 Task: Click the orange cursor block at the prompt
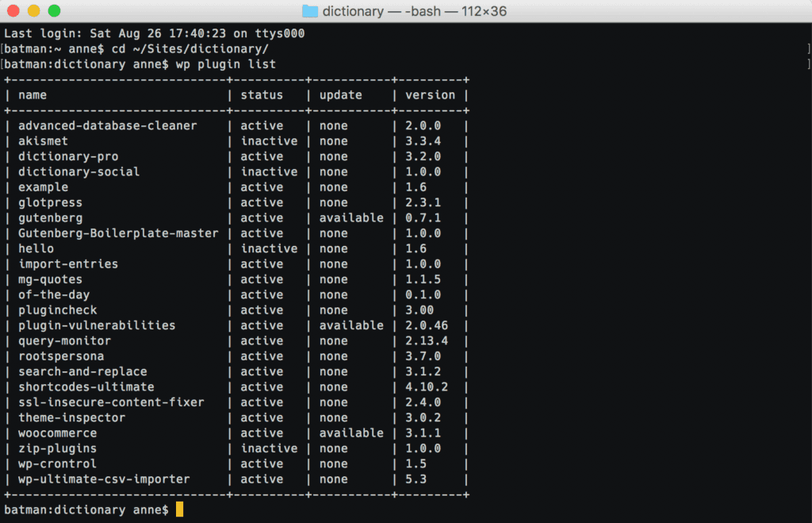pos(179,510)
